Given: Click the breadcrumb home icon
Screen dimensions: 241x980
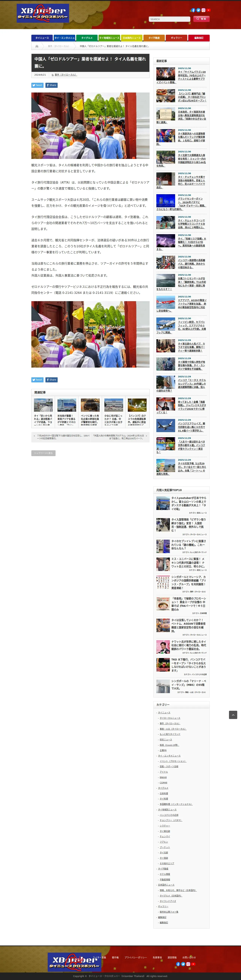Looking at the screenshot, I should (37, 46).
